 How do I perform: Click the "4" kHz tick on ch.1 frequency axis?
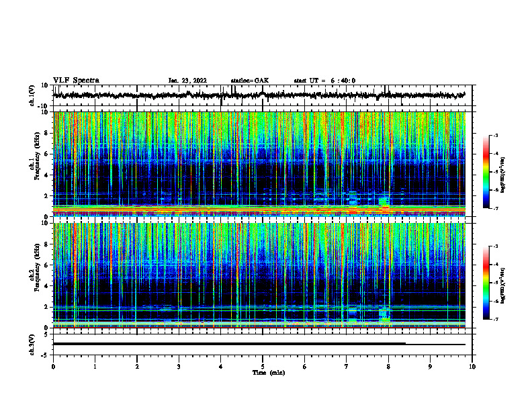(x=47, y=175)
